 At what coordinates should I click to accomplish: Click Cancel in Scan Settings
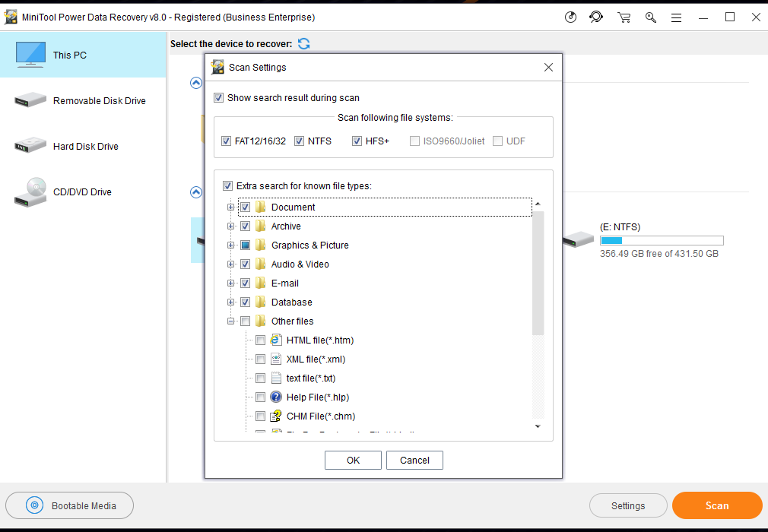(x=414, y=460)
